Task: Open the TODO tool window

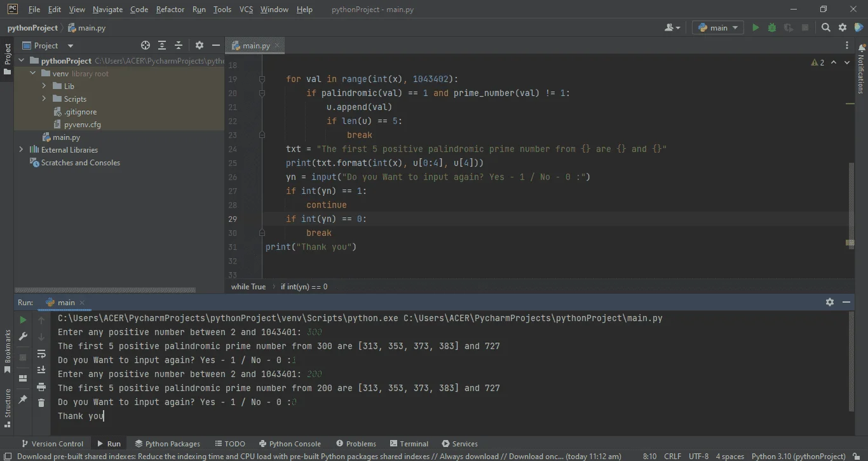Action: tap(230, 444)
